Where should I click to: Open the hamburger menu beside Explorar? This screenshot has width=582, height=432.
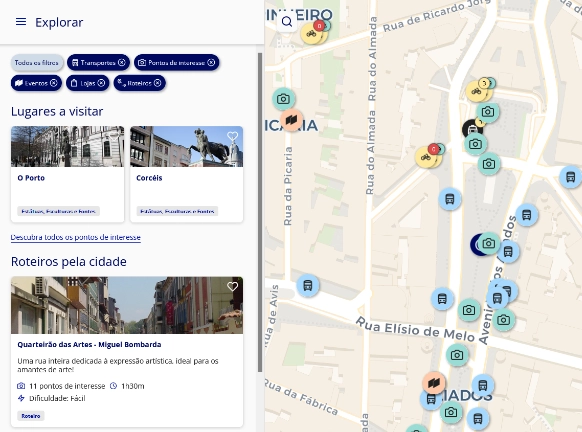21,22
